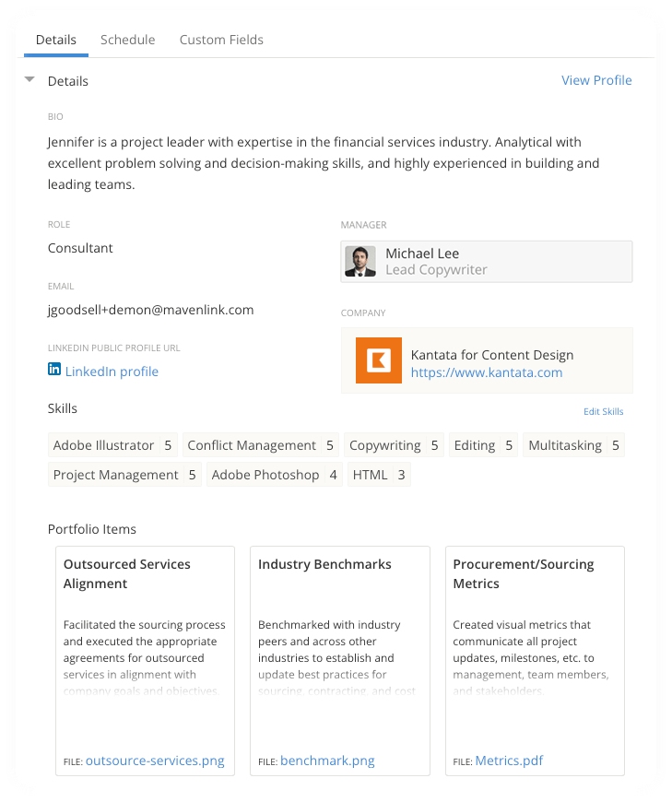Open the benchmark.png file
Viewport: 672px width, 802px height.
click(x=327, y=761)
